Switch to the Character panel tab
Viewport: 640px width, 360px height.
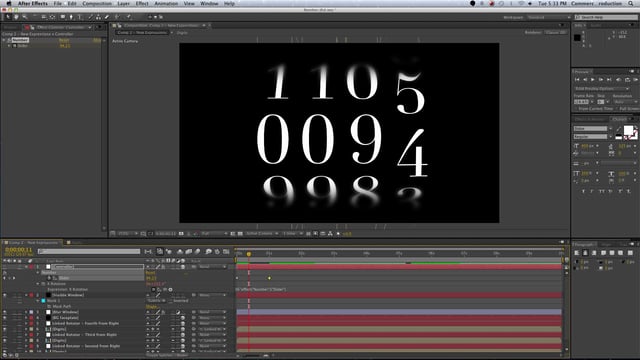pos(620,119)
